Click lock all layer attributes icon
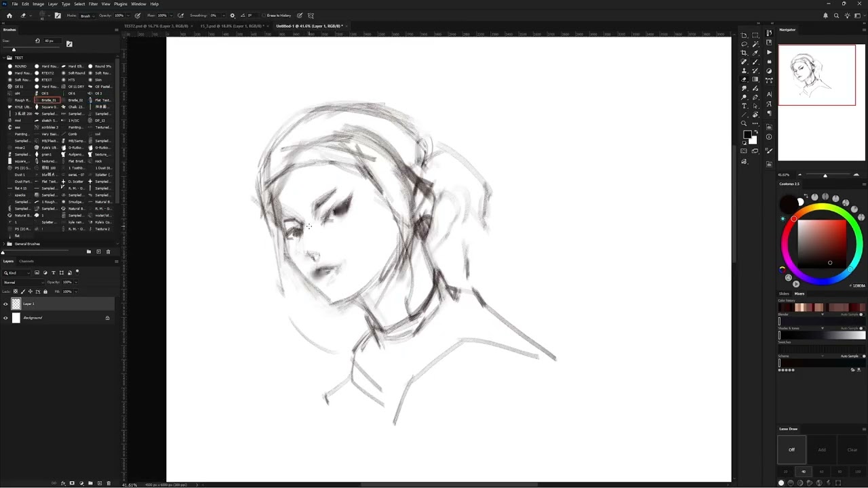Viewport: 868px width, 488px height. point(45,291)
